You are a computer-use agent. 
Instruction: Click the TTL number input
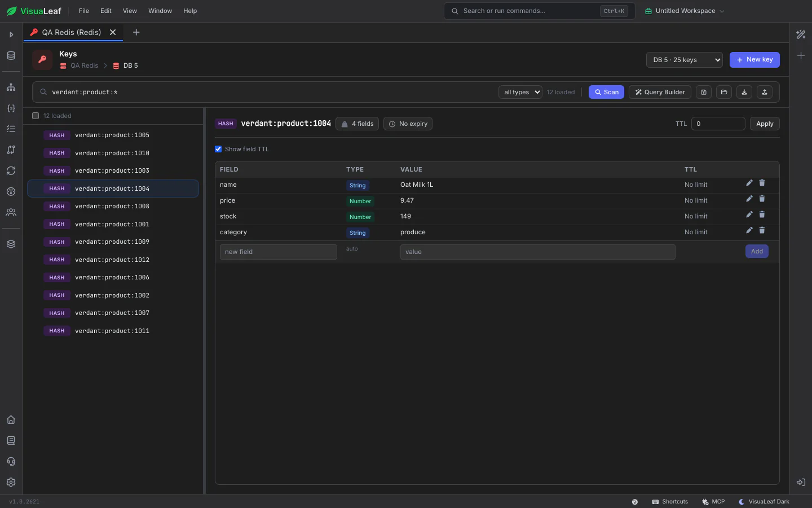(718, 124)
